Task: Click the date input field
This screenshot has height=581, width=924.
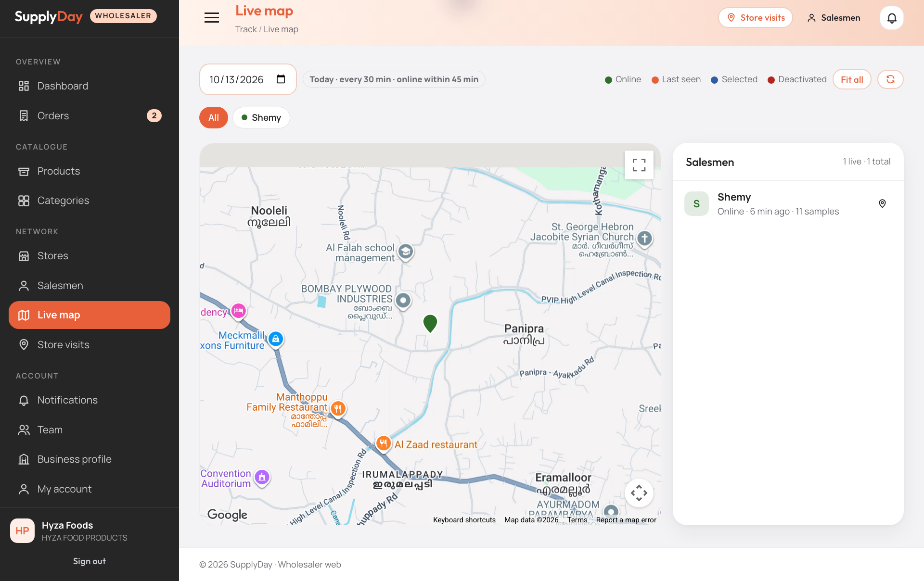Action: (248, 79)
